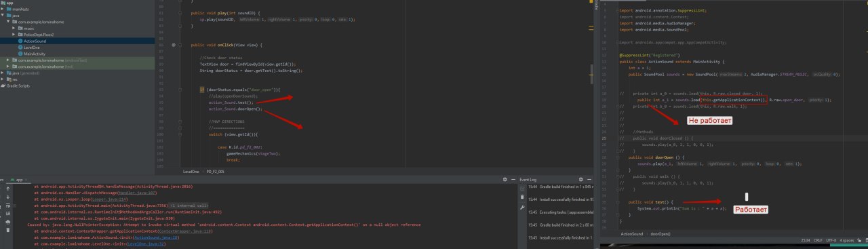Mark all Event Log notifications read
The image size is (868, 249).
tap(521, 189)
